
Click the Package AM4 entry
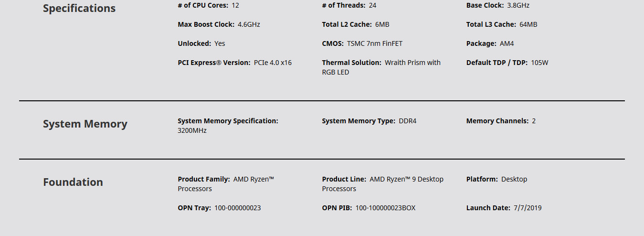[490, 43]
